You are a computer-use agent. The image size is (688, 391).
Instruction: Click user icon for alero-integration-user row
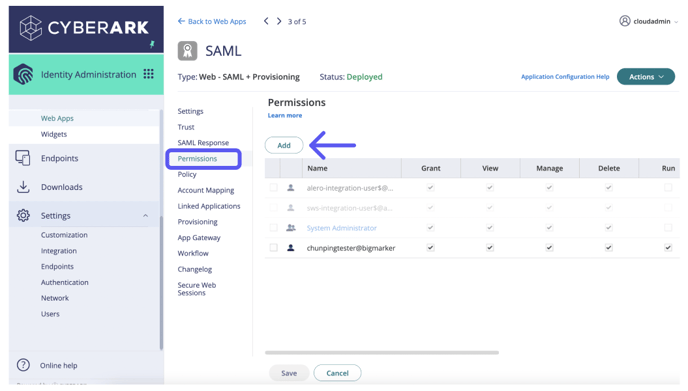tap(290, 188)
